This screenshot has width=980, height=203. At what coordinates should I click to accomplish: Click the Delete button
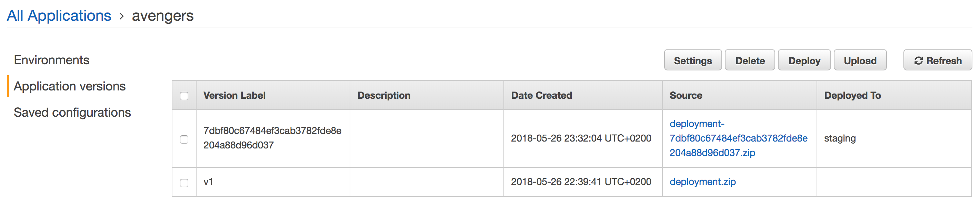(x=750, y=60)
